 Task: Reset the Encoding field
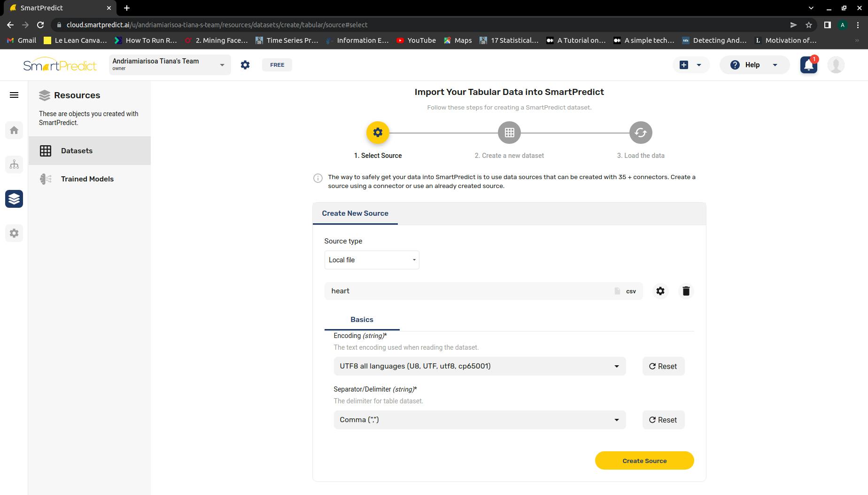tap(663, 366)
